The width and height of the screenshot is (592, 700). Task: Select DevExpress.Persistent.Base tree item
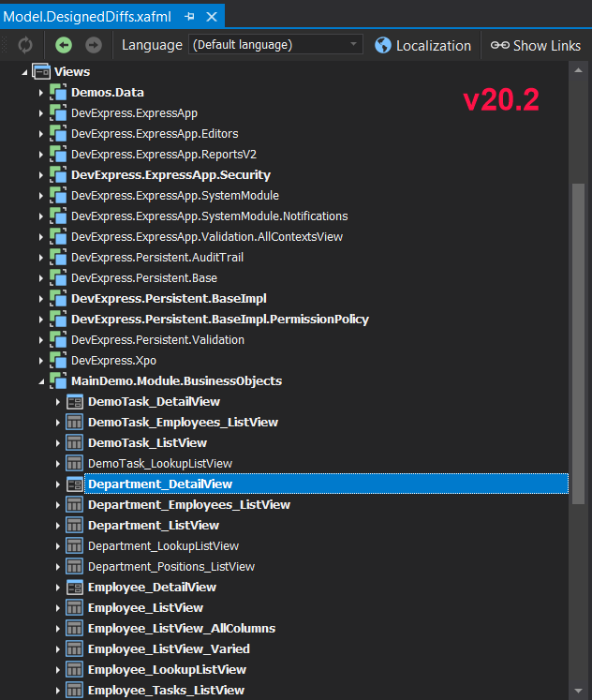144,278
